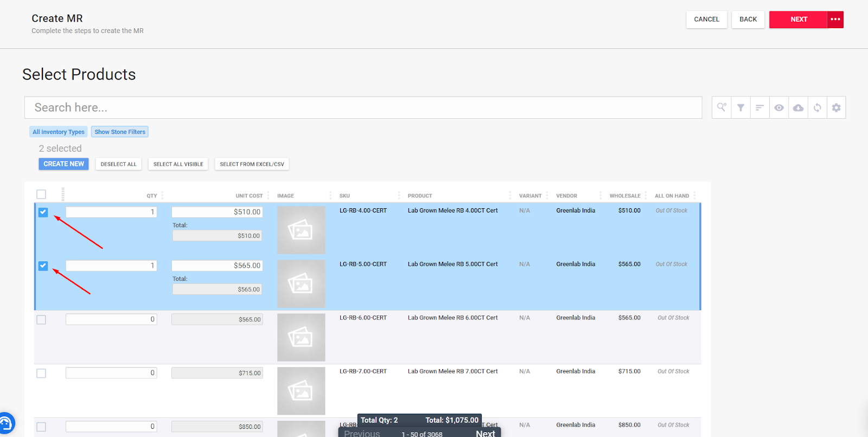The width and height of the screenshot is (868, 437).
Task: Click the qty field for LG-RB-5.00-CERT
Action: [x=111, y=266]
